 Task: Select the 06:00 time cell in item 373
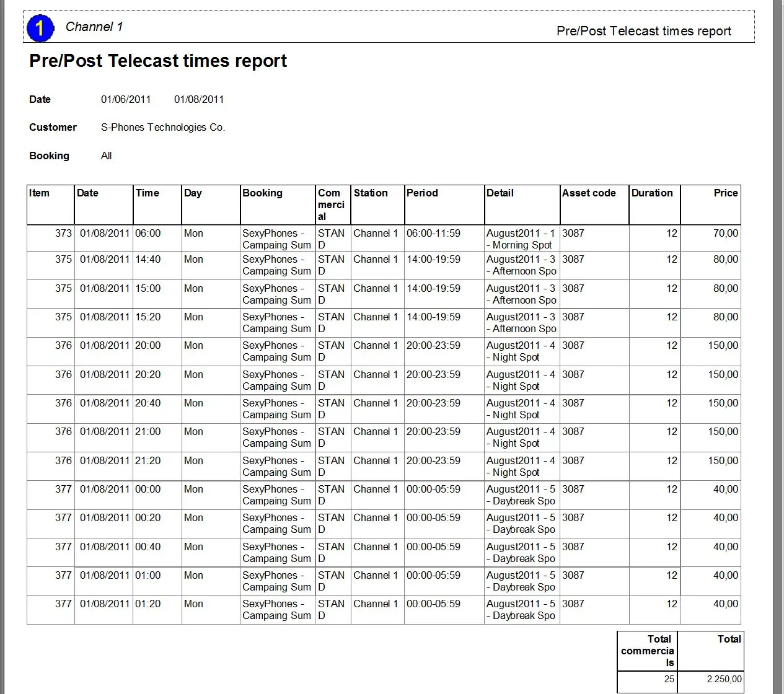[x=148, y=233]
